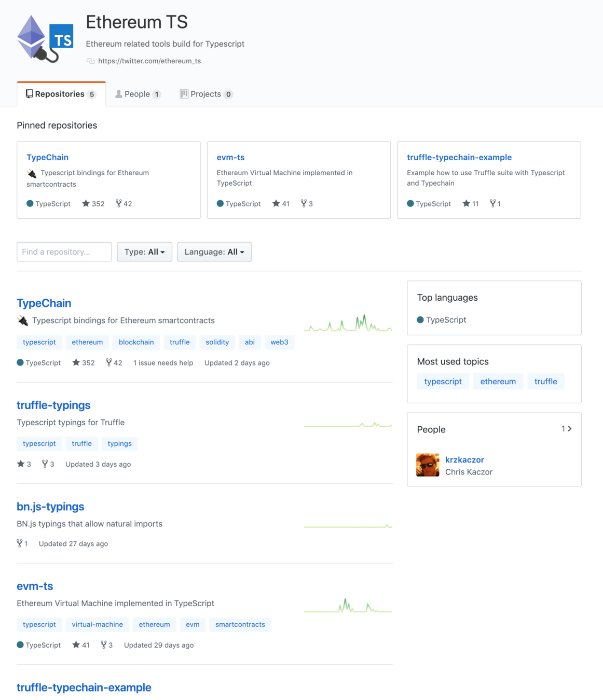
Task: Switch to the Projects tab
Action: tap(206, 94)
